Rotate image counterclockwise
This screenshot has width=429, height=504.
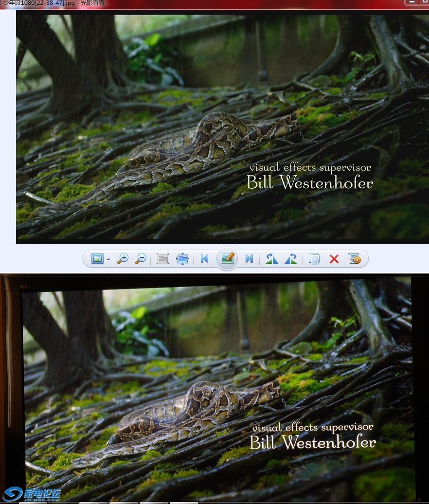tap(271, 259)
